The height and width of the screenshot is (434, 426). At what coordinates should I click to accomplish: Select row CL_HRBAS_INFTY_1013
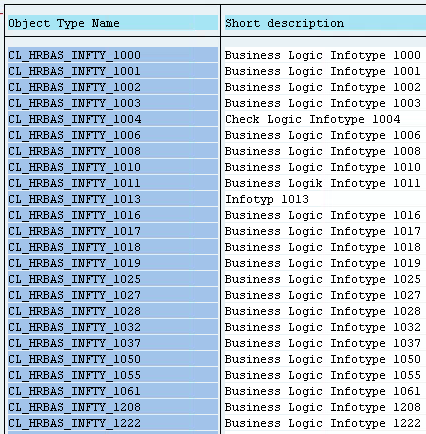pos(113,199)
